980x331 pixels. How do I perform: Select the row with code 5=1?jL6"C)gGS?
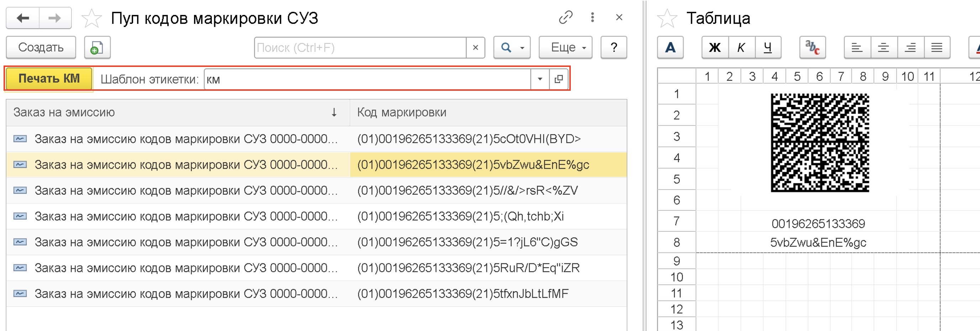[316, 242]
